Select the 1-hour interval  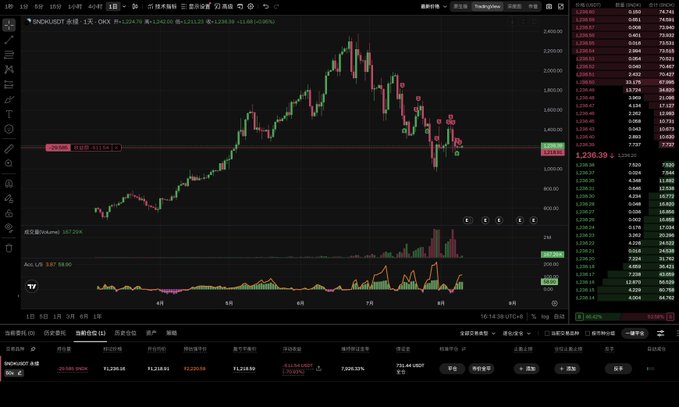click(75, 6)
